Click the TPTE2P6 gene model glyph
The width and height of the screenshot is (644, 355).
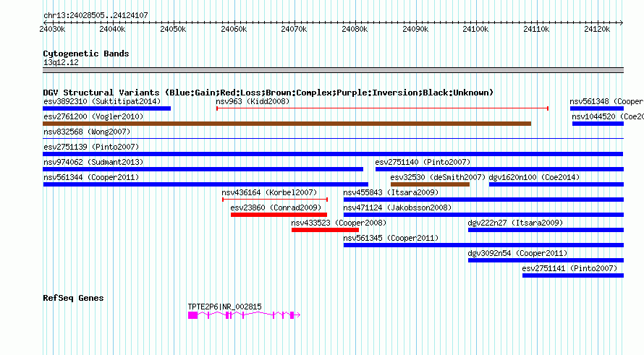click(x=245, y=315)
